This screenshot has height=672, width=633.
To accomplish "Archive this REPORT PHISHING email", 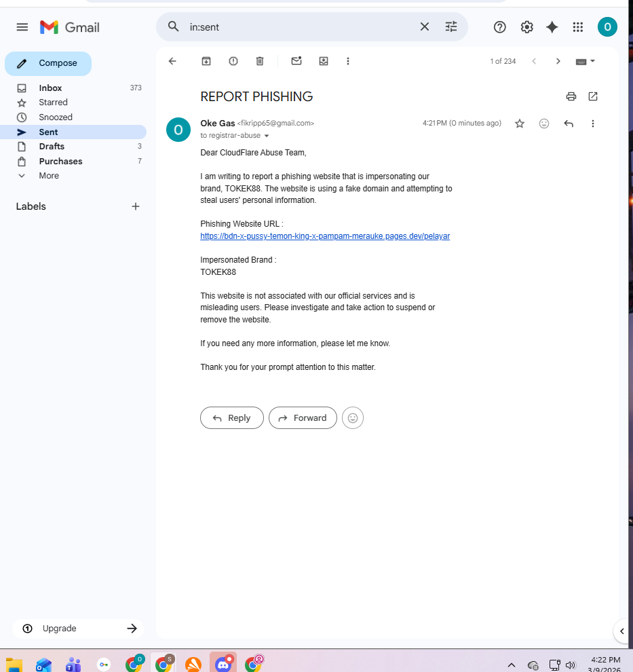I will (206, 61).
